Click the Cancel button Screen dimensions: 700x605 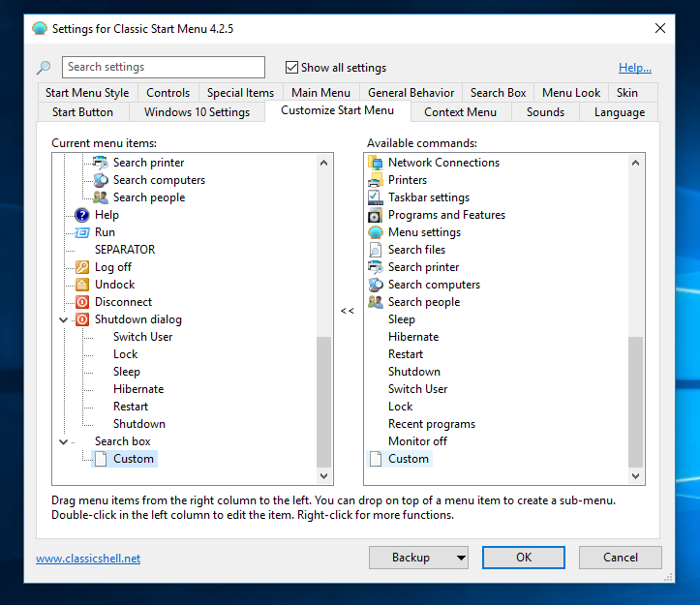tap(621, 558)
